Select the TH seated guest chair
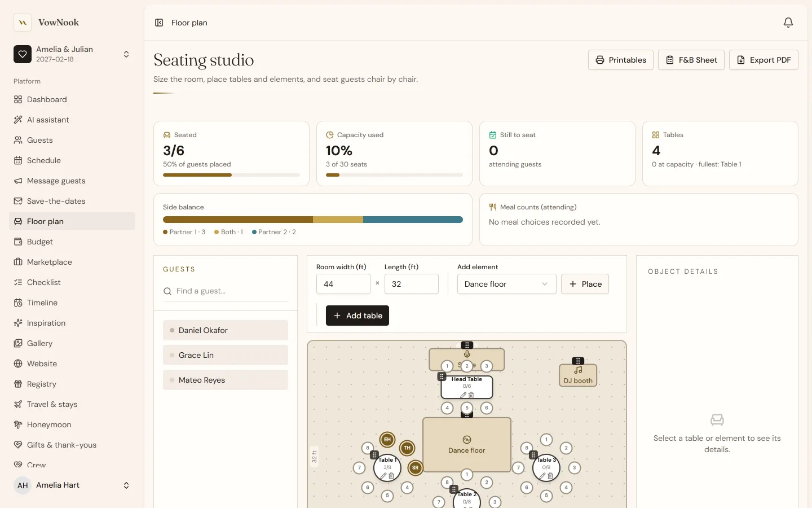The height and width of the screenshot is (508, 812). (x=407, y=448)
